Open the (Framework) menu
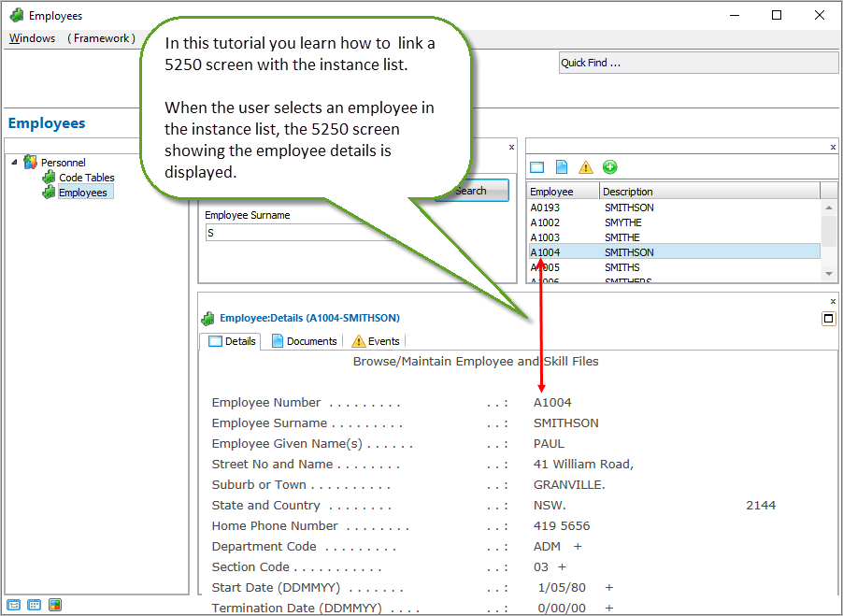The height and width of the screenshot is (616, 843). (101, 38)
